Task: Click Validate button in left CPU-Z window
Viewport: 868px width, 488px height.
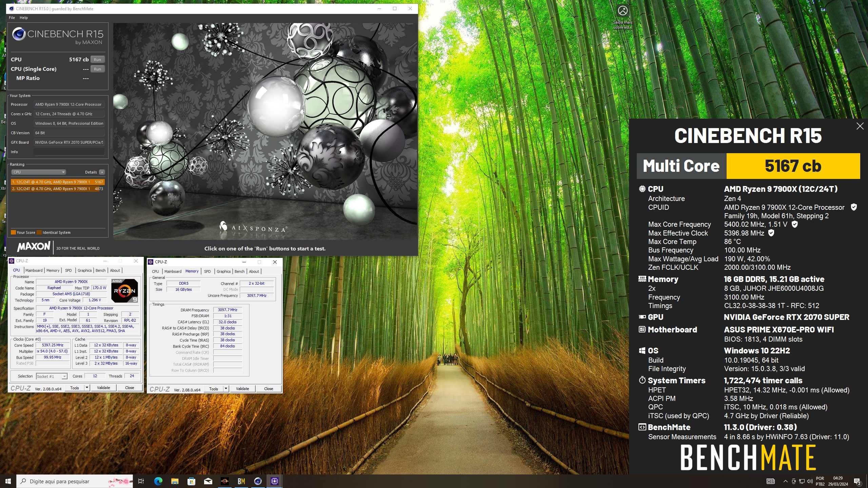Action: pos(103,388)
